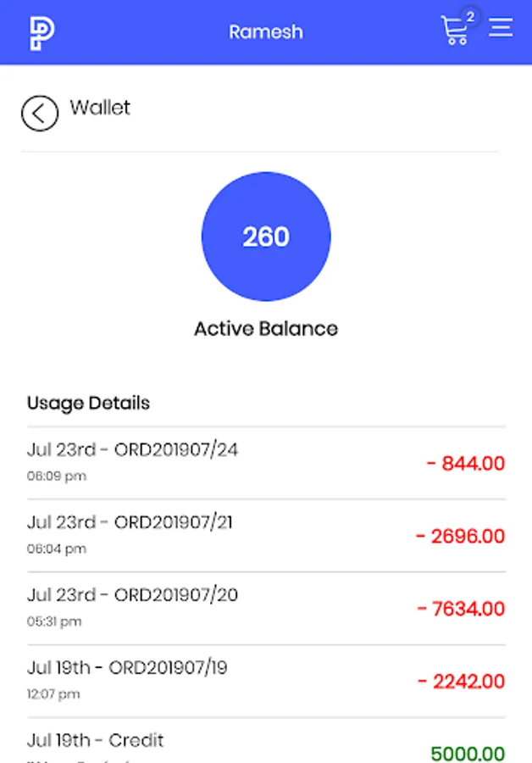Tap the -844.00 debit amount
Screen dimensions: 532x763
click(465, 464)
